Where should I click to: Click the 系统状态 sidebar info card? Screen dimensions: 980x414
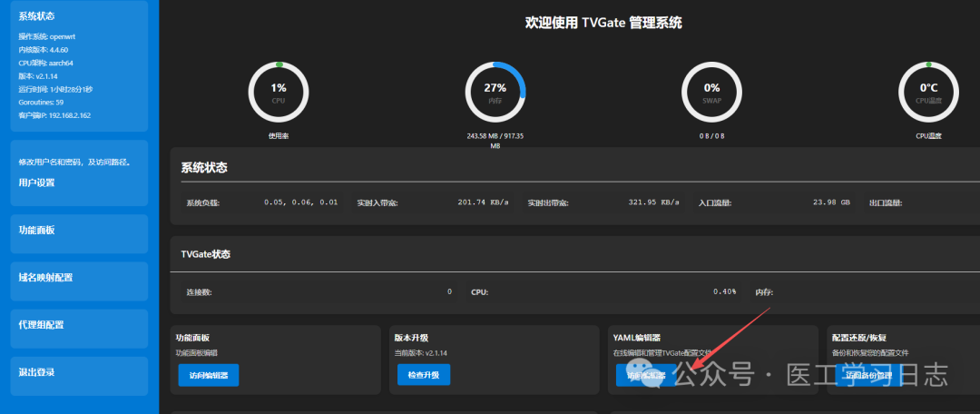78,64
